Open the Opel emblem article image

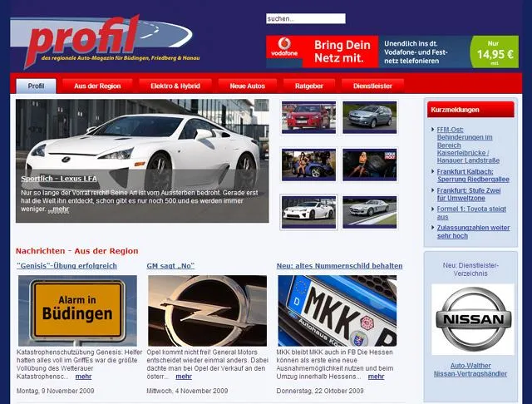coord(207,311)
